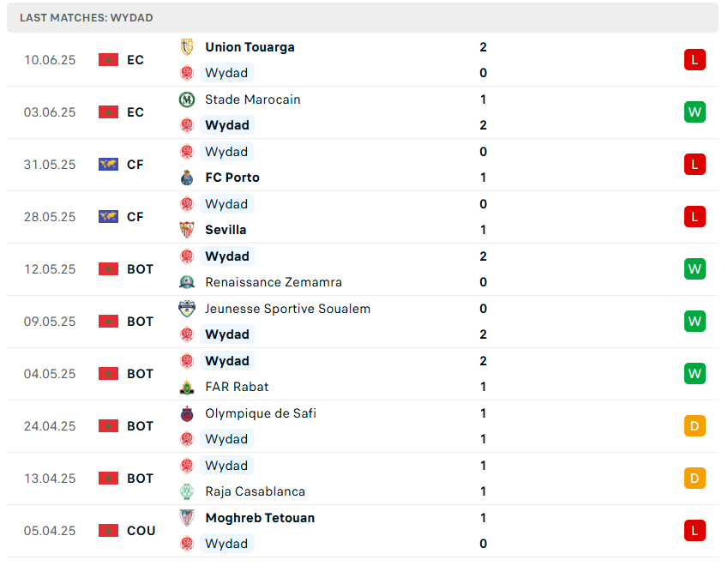728x566 pixels.
Task: Open the Raja Casablanca team link
Action: 255,491
